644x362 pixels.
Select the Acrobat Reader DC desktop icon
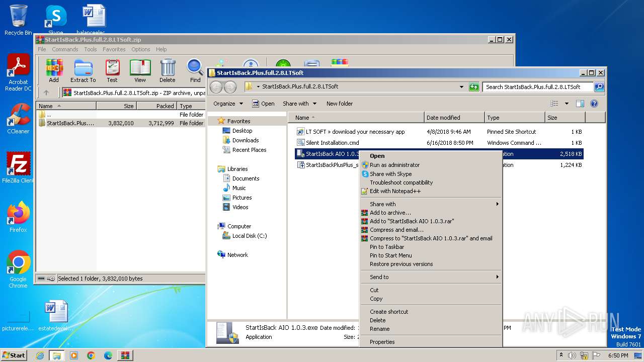coord(18,73)
